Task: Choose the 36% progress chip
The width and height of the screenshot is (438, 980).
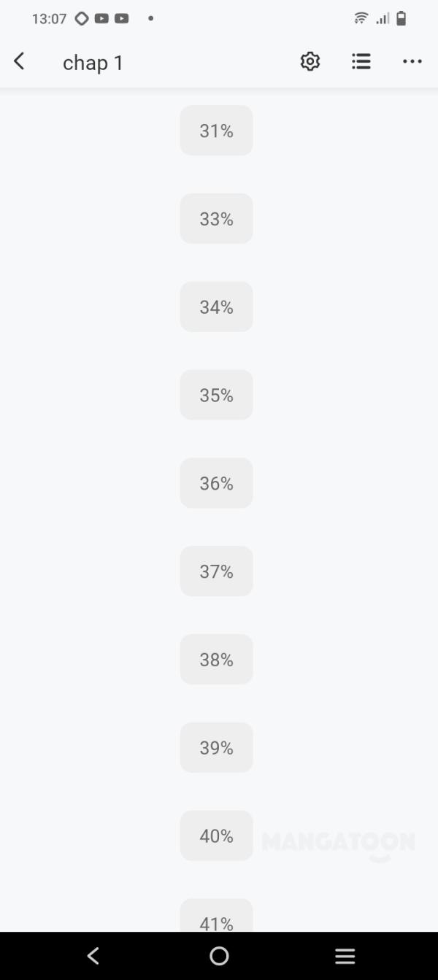Action: (x=216, y=483)
